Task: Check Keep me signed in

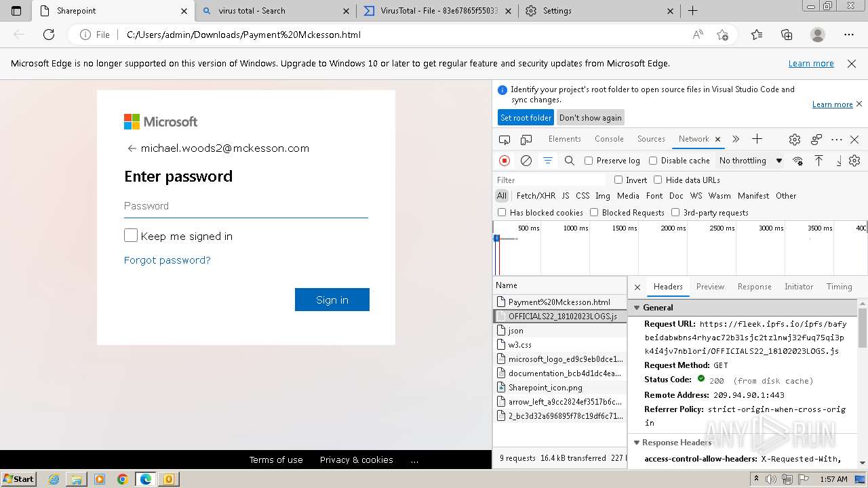Action: tap(131, 236)
